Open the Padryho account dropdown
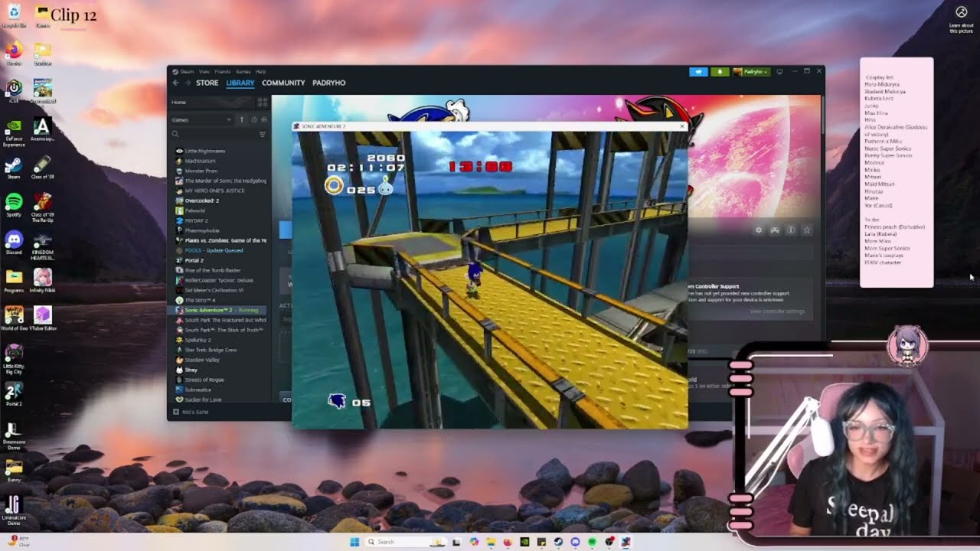 click(x=750, y=72)
